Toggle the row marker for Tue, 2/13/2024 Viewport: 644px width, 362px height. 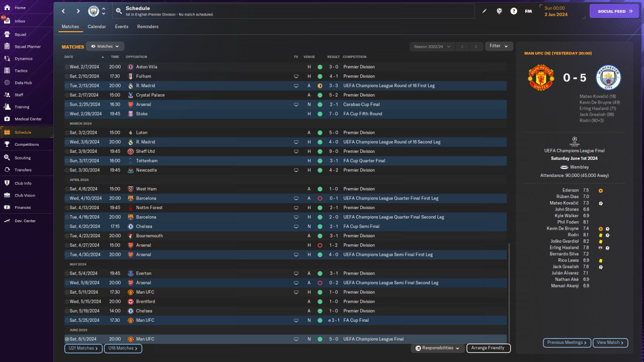point(67,86)
